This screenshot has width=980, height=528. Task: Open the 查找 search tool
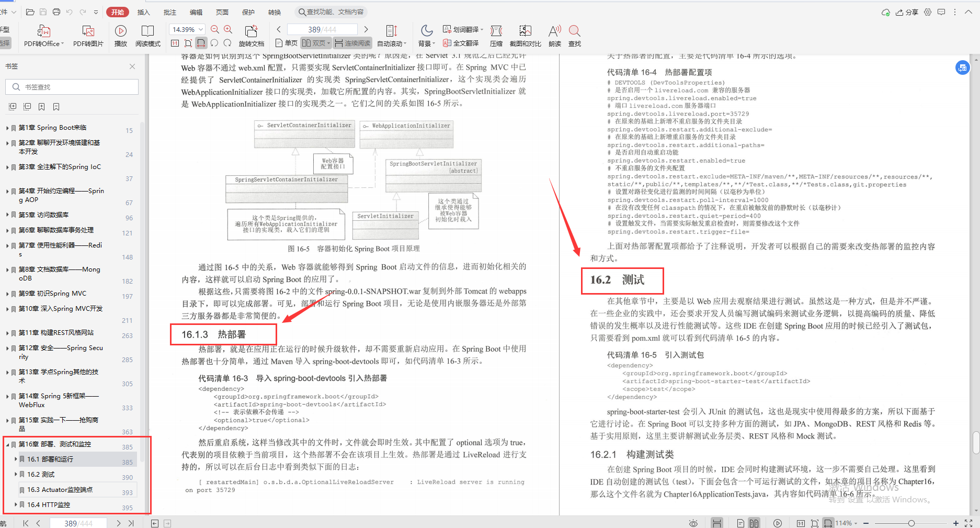575,36
